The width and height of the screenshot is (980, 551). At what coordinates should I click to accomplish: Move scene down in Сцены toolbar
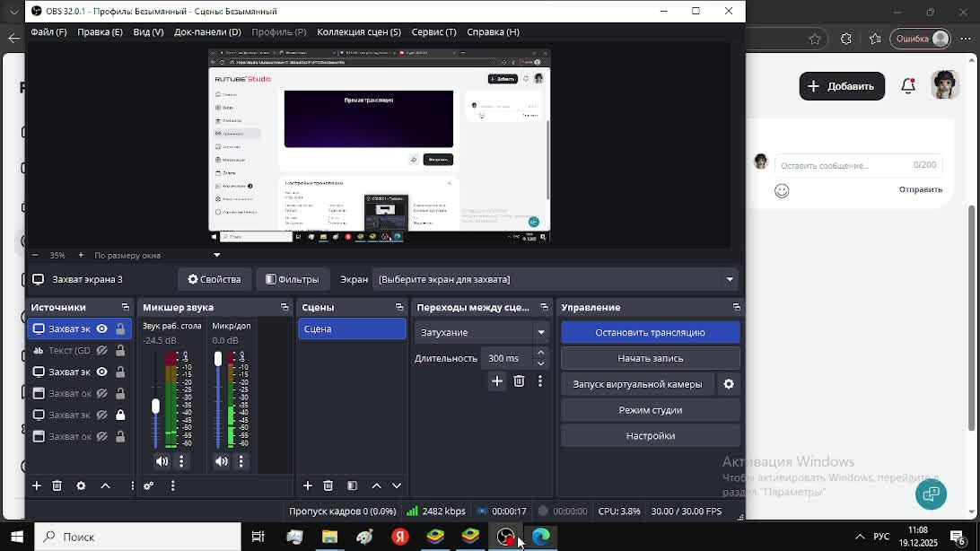397,485
